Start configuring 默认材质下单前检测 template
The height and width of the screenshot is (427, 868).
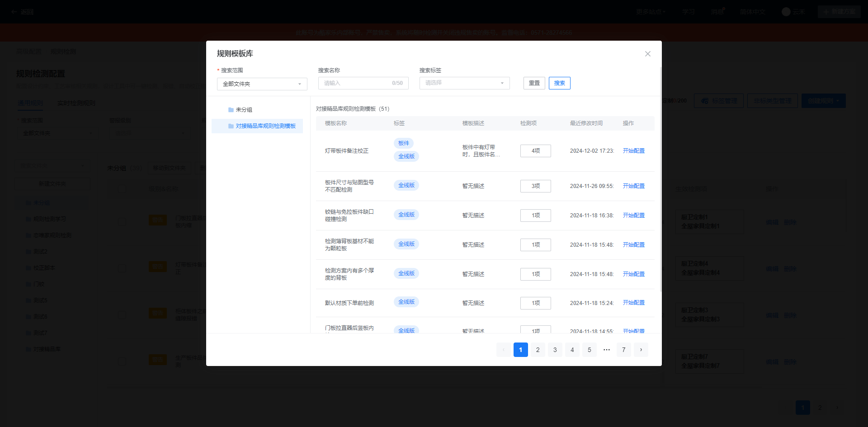point(633,303)
